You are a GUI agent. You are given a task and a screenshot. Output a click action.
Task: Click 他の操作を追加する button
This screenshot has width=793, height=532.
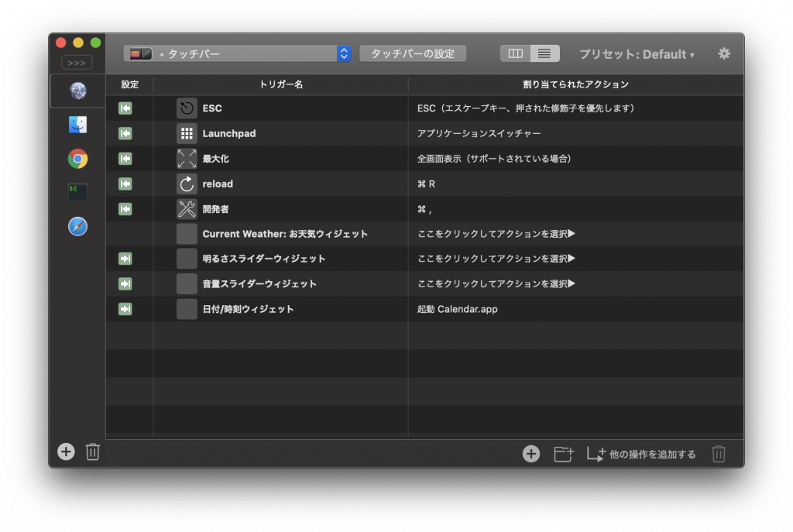click(x=641, y=454)
